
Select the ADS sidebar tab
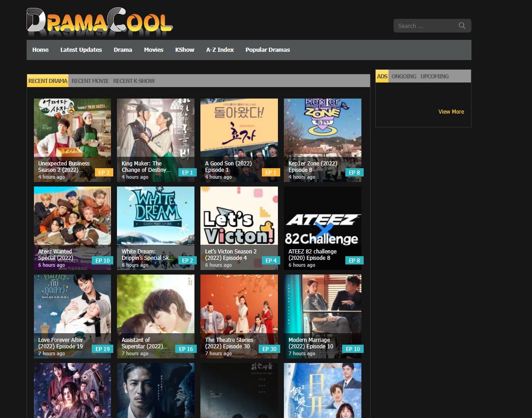(x=382, y=76)
